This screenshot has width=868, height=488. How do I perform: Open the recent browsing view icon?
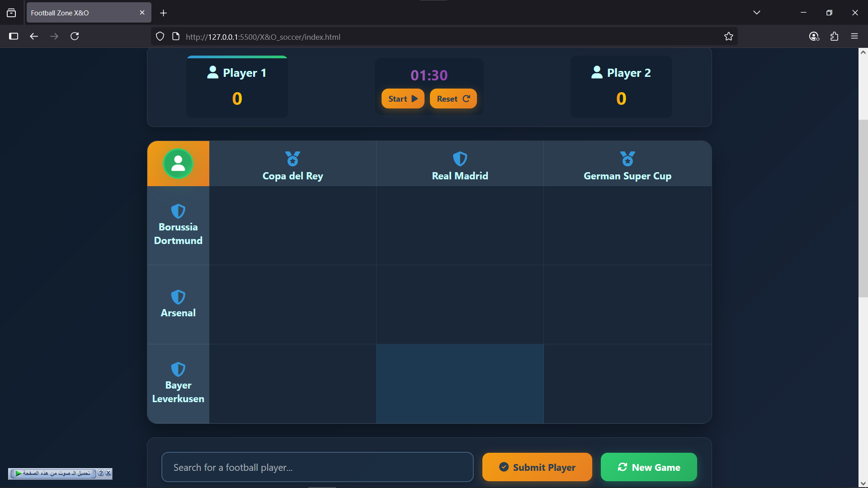pyautogui.click(x=11, y=13)
